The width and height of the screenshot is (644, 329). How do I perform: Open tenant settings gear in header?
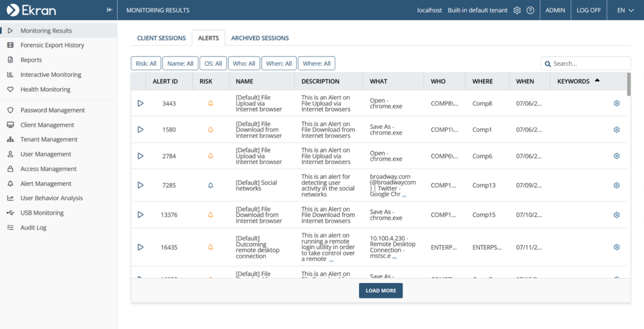click(517, 10)
